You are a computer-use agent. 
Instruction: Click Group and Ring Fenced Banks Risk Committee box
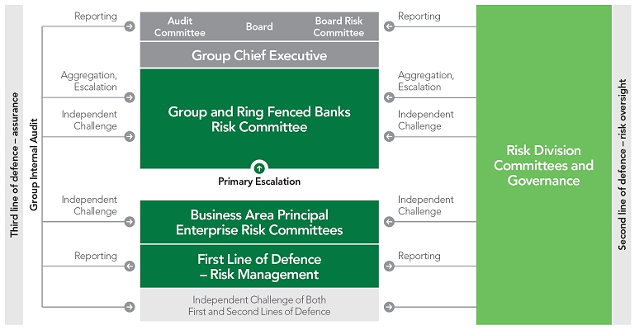[259, 118]
